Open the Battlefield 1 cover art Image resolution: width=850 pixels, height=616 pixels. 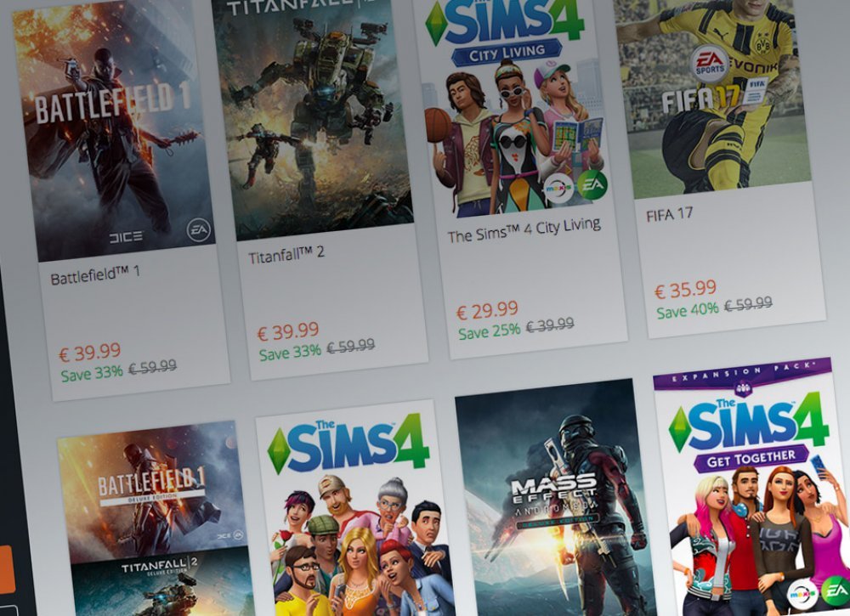113,130
